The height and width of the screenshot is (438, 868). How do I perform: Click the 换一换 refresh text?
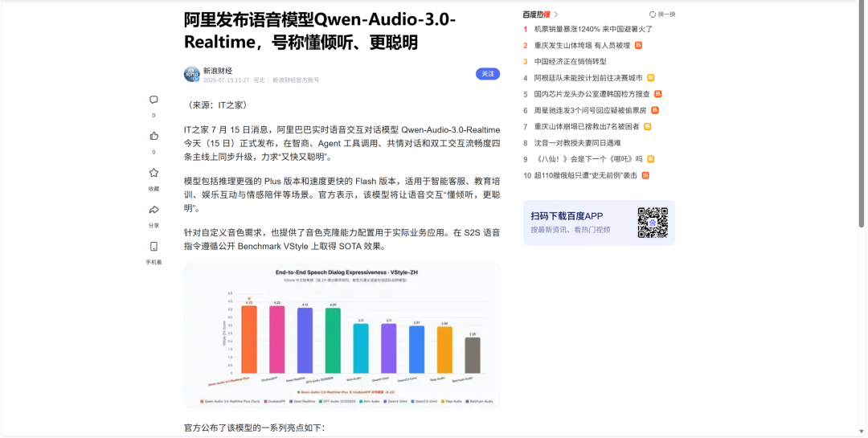(x=666, y=14)
